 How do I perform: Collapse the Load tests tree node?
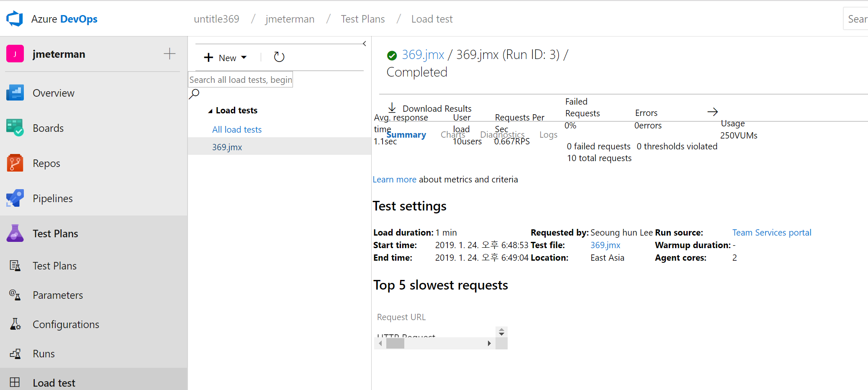click(x=210, y=111)
